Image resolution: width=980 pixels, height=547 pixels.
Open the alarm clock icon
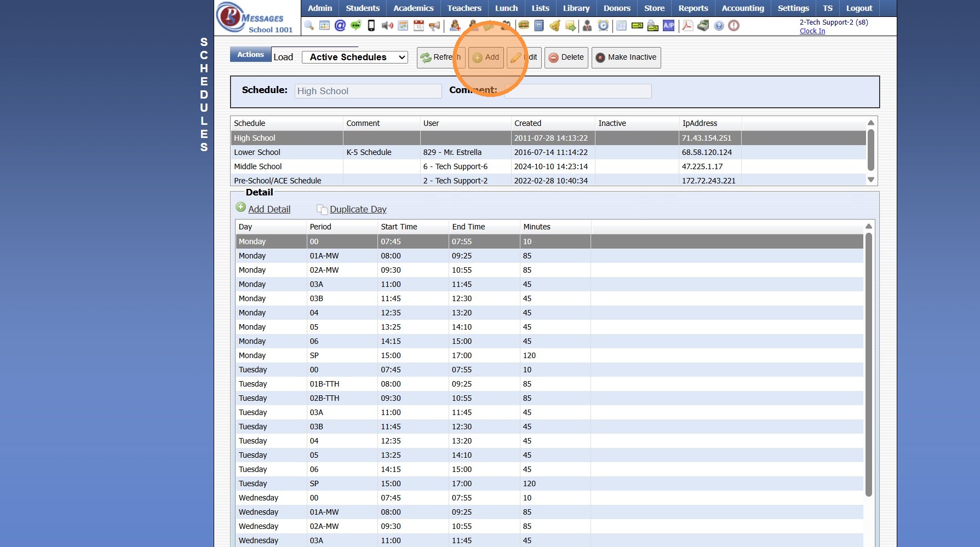(603, 26)
